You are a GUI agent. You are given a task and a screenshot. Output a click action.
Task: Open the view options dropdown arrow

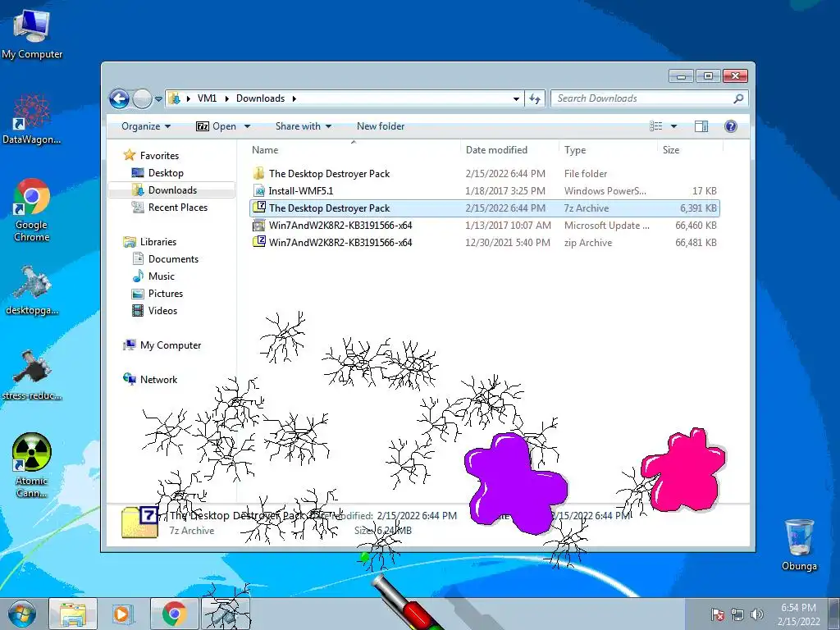pyautogui.click(x=674, y=126)
